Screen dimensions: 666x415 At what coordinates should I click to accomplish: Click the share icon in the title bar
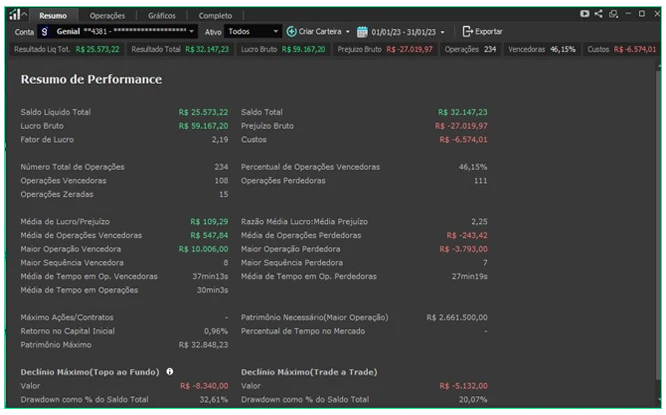click(x=598, y=14)
